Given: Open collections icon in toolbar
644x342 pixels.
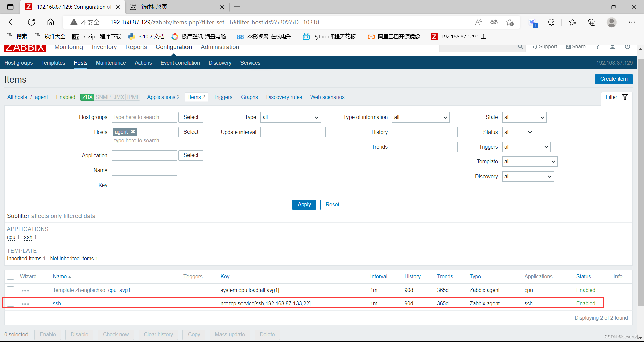Looking at the screenshot, I should 592,22.
